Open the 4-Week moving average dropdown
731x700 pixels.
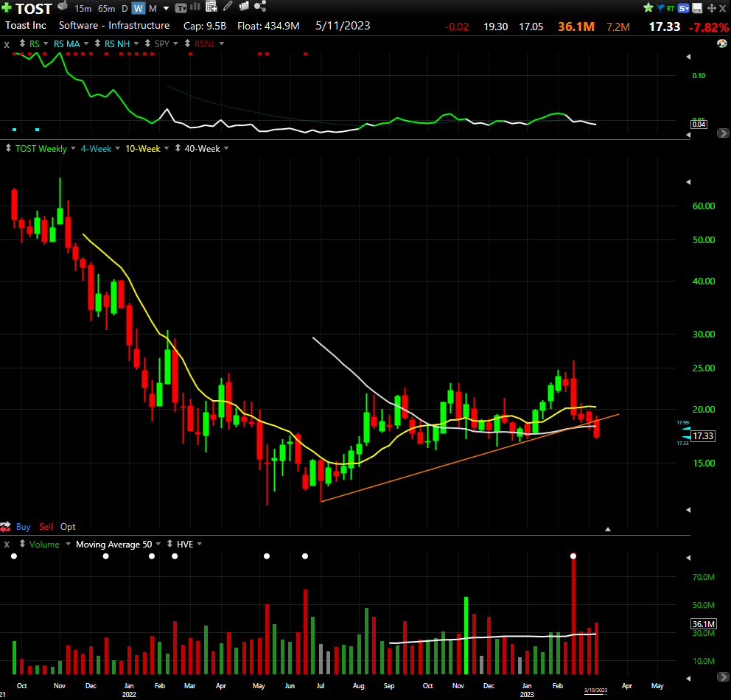click(x=117, y=148)
